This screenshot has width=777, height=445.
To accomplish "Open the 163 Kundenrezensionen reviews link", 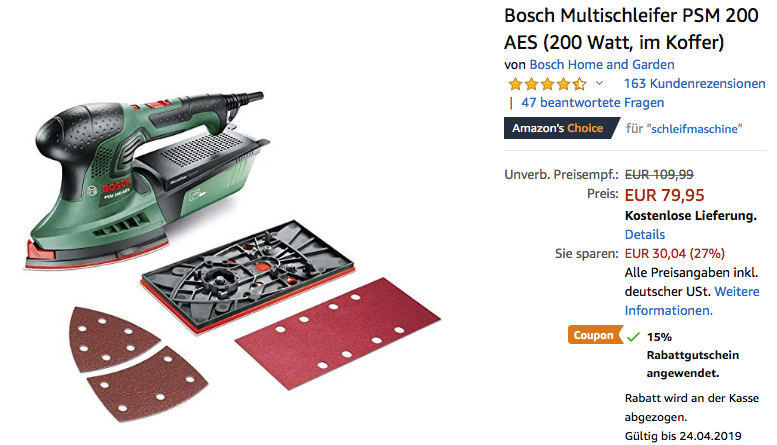I will point(694,84).
